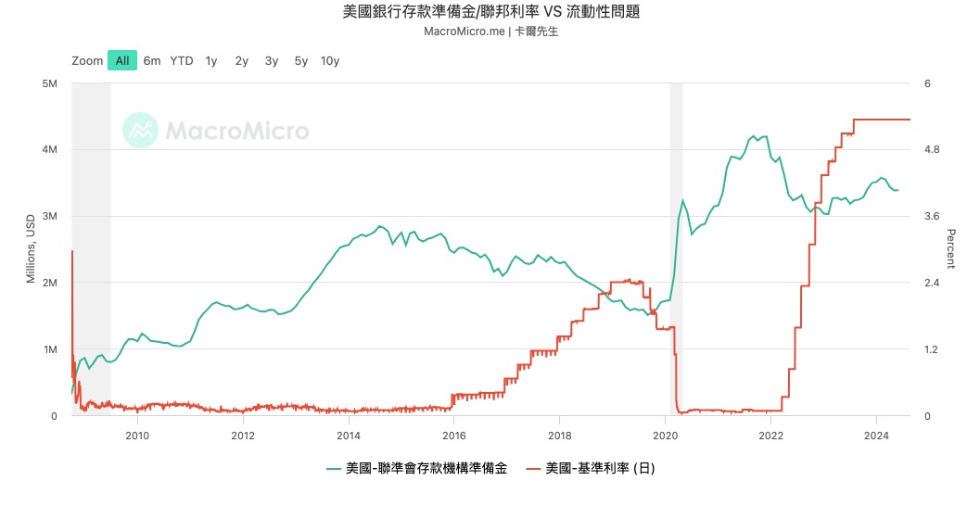The height and width of the screenshot is (506, 980).
Task: Select the All zoom range
Action: 122,61
